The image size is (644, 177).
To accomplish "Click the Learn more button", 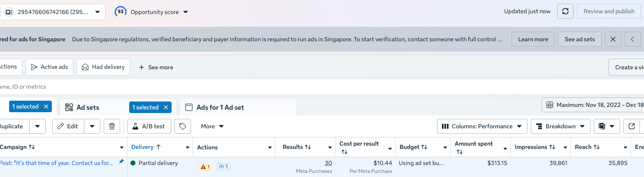I will tap(533, 39).
